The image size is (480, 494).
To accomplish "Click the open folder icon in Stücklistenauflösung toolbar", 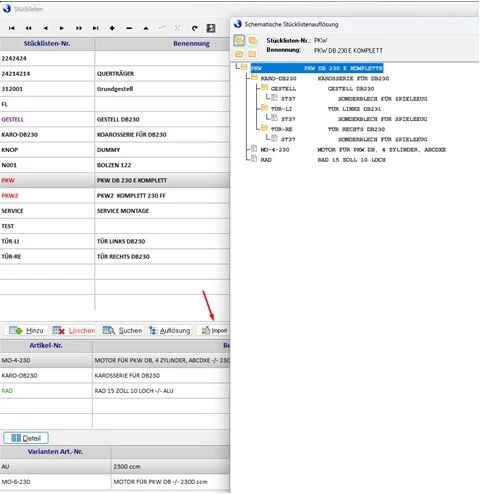I will [239, 54].
